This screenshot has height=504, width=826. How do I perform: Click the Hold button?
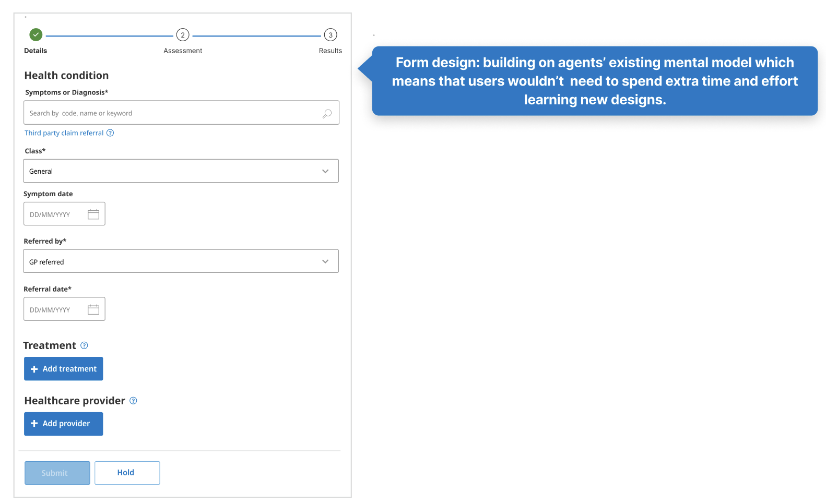pyautogui.click(x=127, y=473)
